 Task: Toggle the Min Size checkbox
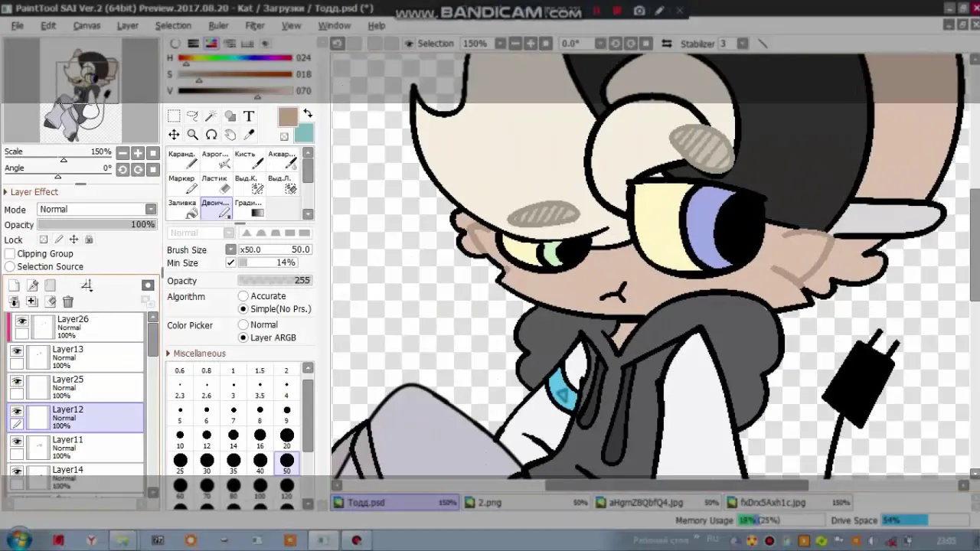(x=230, y=262)
